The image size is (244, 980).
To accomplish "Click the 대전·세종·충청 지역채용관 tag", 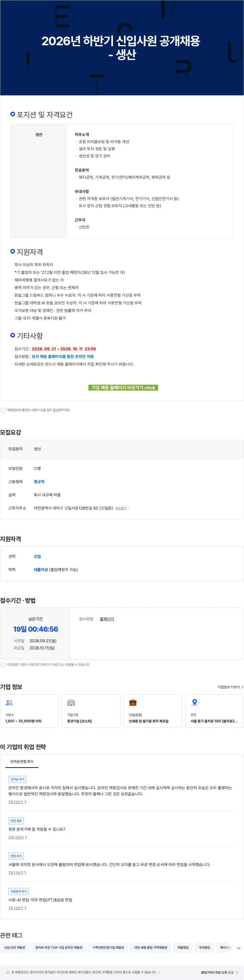I will 150,947.
